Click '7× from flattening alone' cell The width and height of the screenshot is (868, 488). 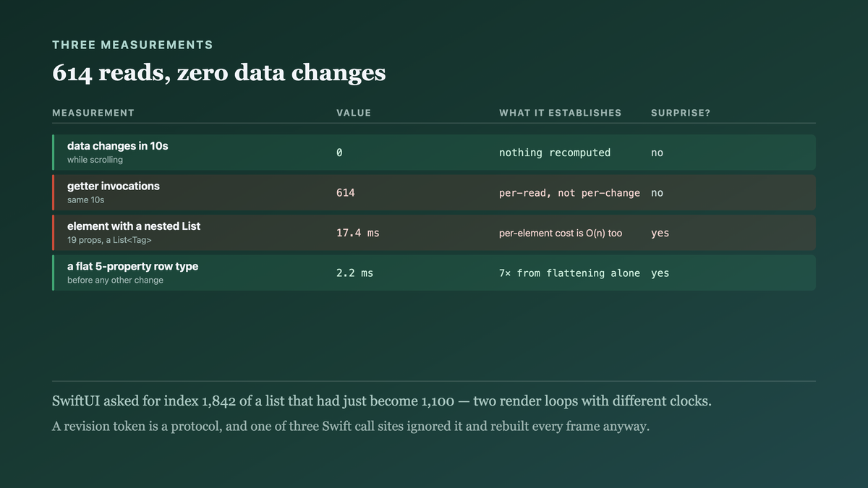pyautogui.click(x=569, y=273)
